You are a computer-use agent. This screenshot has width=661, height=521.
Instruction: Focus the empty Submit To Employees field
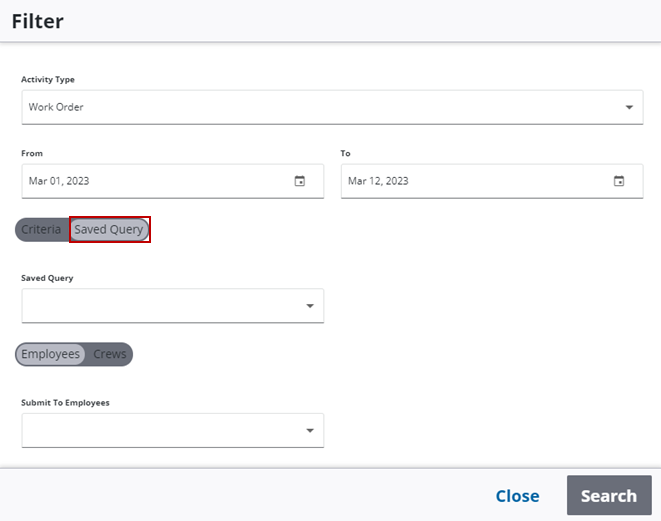click(160, 431)
